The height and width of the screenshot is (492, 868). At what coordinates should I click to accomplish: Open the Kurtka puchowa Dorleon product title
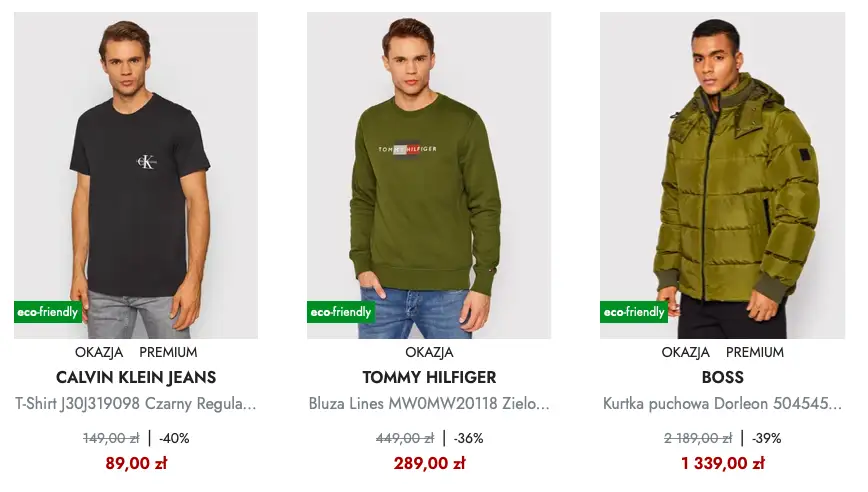click(x=722, y=405)
